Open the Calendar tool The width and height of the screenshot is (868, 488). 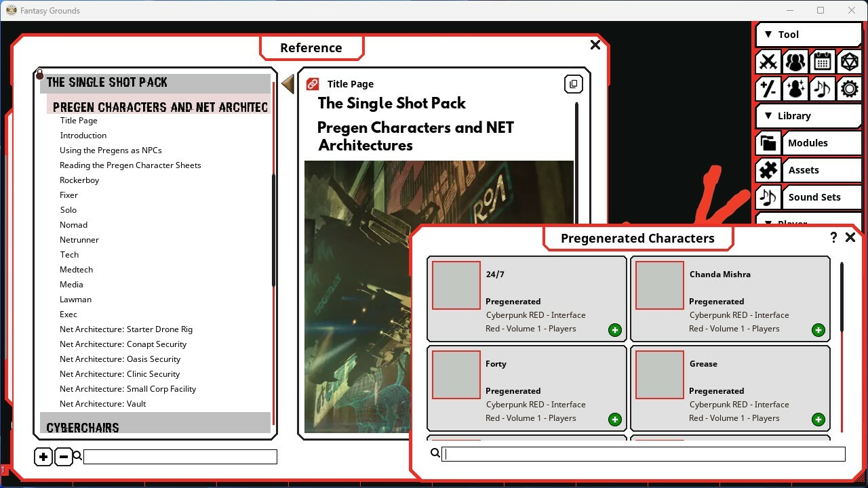click(822, 62)
